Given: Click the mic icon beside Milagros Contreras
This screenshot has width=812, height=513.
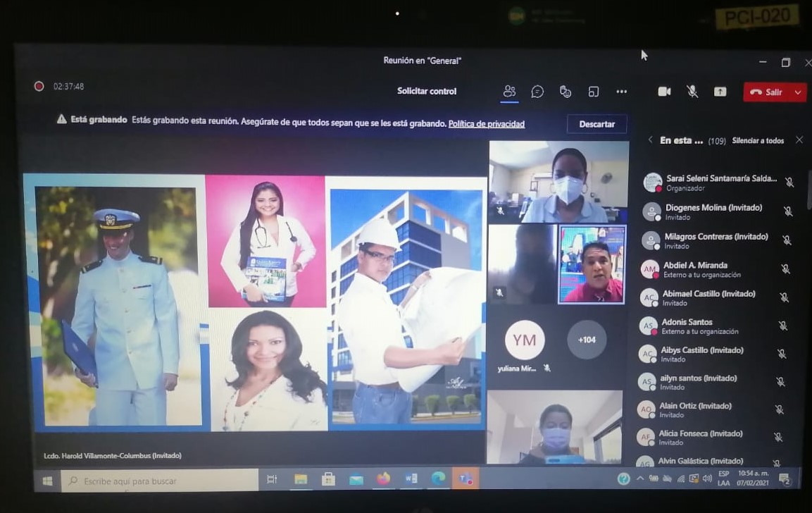Looking at the screenshot, I should pyautogui.click(x=787, y=240).
